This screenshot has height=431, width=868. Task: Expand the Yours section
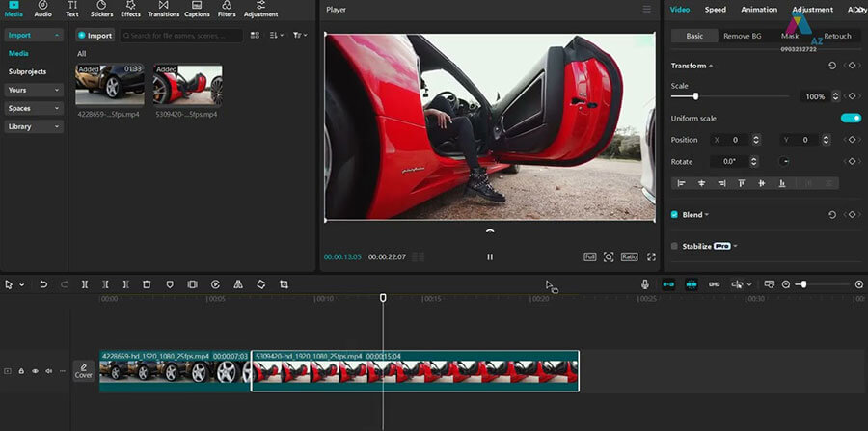34,90
